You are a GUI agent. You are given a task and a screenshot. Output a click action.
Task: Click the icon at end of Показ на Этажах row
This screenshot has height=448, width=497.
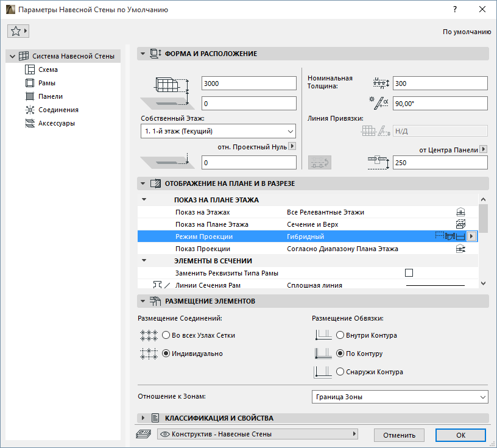(460, 211)
